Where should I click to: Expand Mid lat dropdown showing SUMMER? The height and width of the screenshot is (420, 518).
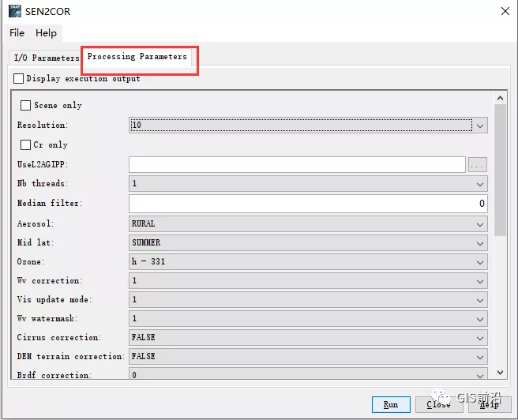pyautogui.click(x=308, y=243)
